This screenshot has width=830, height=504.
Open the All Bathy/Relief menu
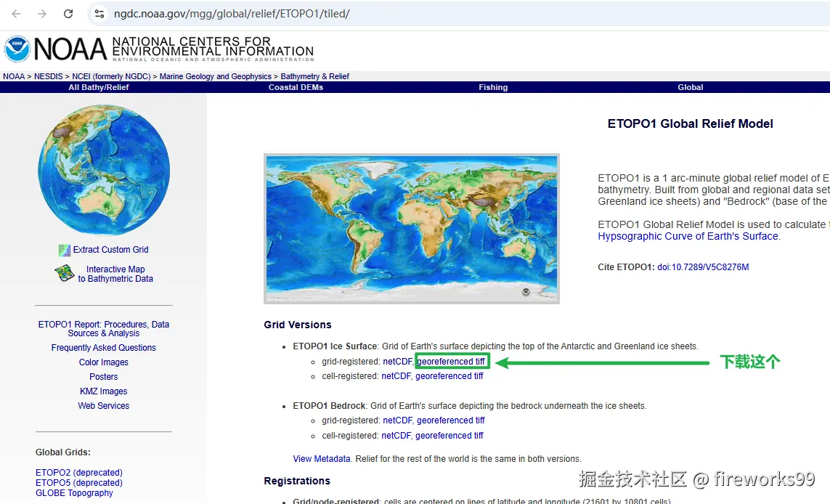[99, 87]
